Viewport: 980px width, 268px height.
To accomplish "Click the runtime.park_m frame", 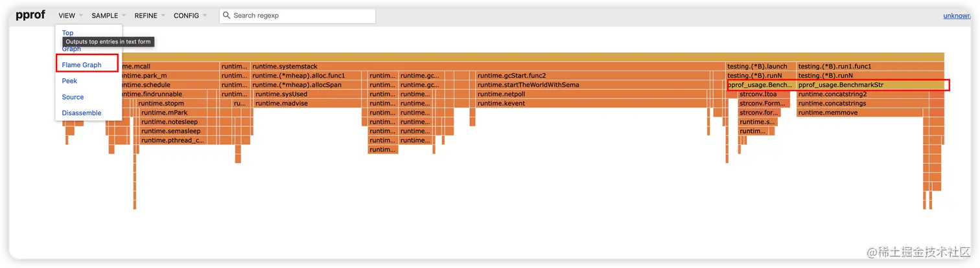I will 170,75.
